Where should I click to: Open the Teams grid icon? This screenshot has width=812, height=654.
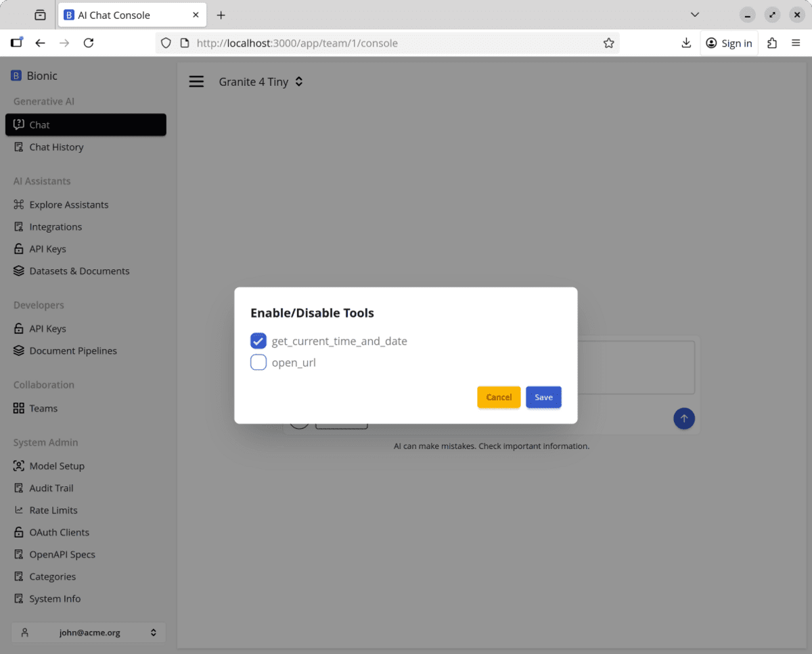(19, 408)
